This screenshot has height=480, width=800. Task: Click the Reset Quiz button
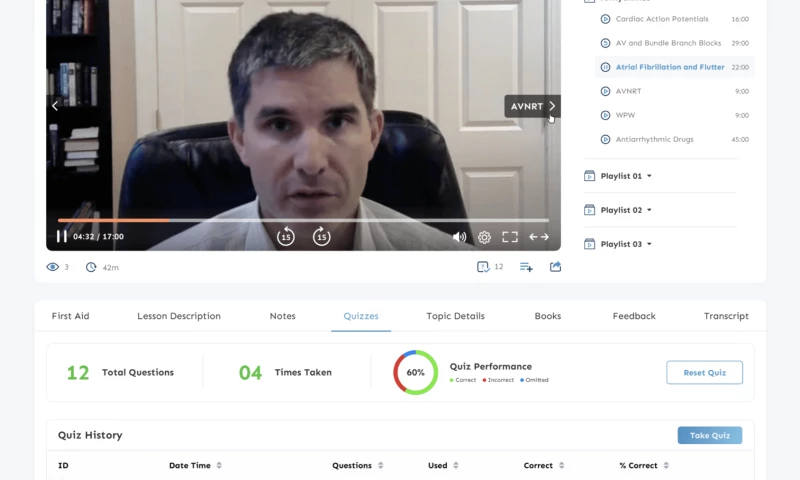pyautogui.click(x=704, y=372)
